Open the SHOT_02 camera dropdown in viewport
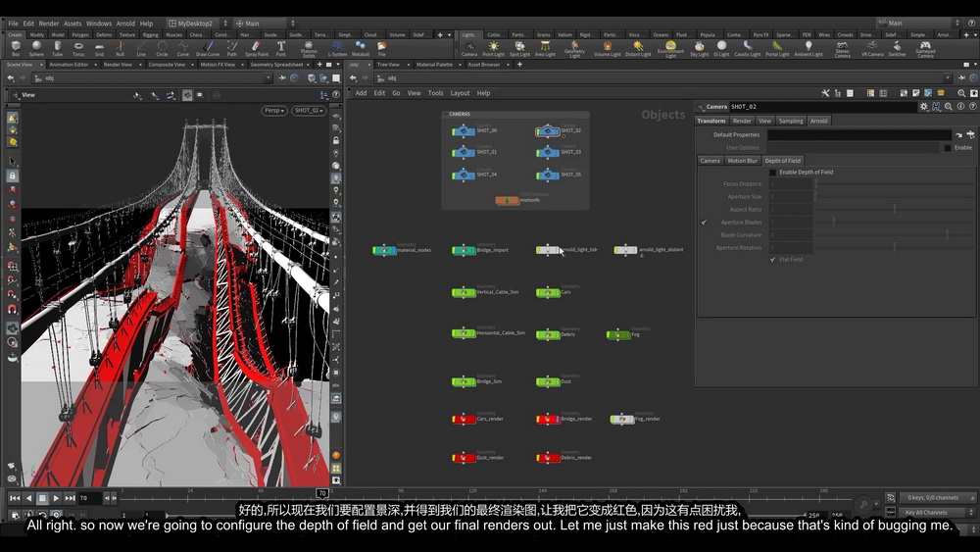The height and width of the screenshot is (552, 980). 308,110
